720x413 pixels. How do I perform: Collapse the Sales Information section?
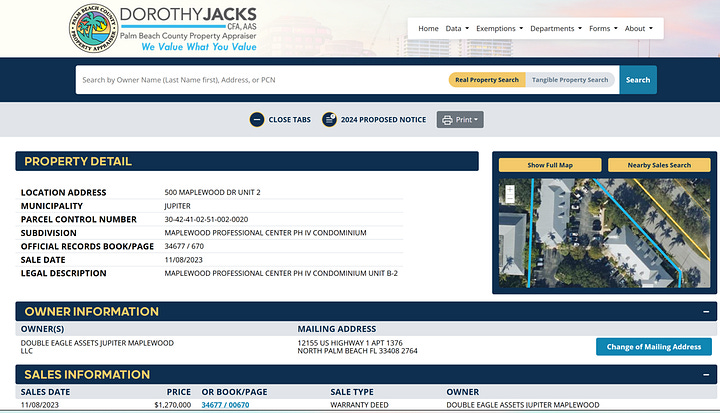(x=706, y=375)
